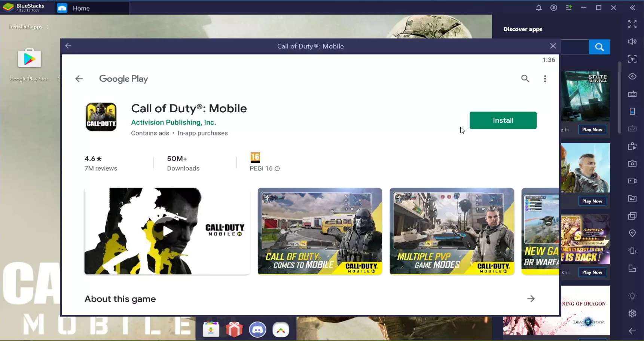Open the BlueStacks account profile icon

pyautogui.click(x=553, y=8)
